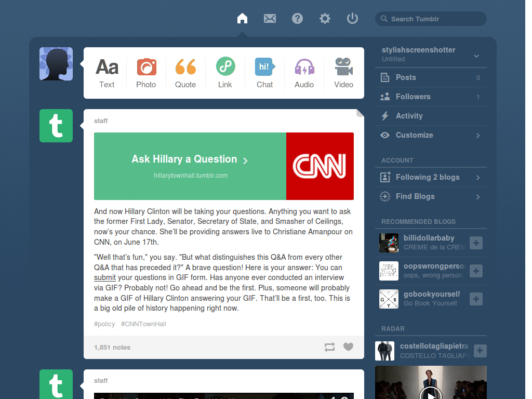Follow costellotagliapietra with plus button

point(480,351)
